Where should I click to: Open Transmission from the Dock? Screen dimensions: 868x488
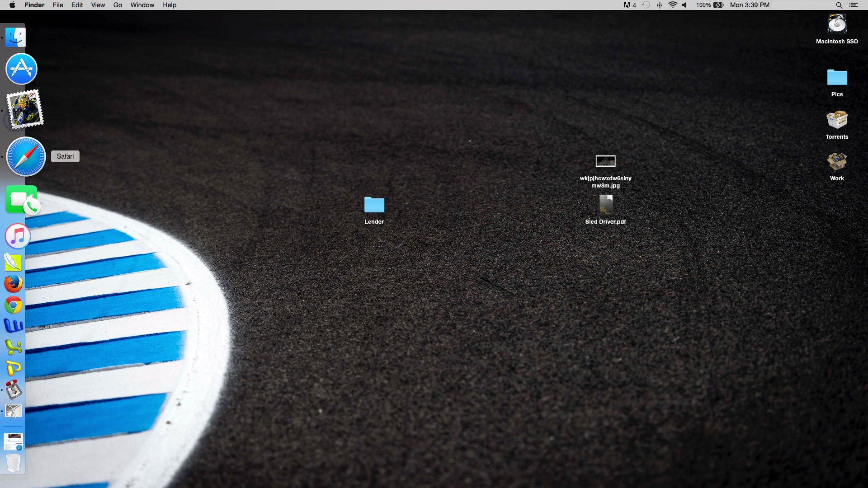(13, 389)
